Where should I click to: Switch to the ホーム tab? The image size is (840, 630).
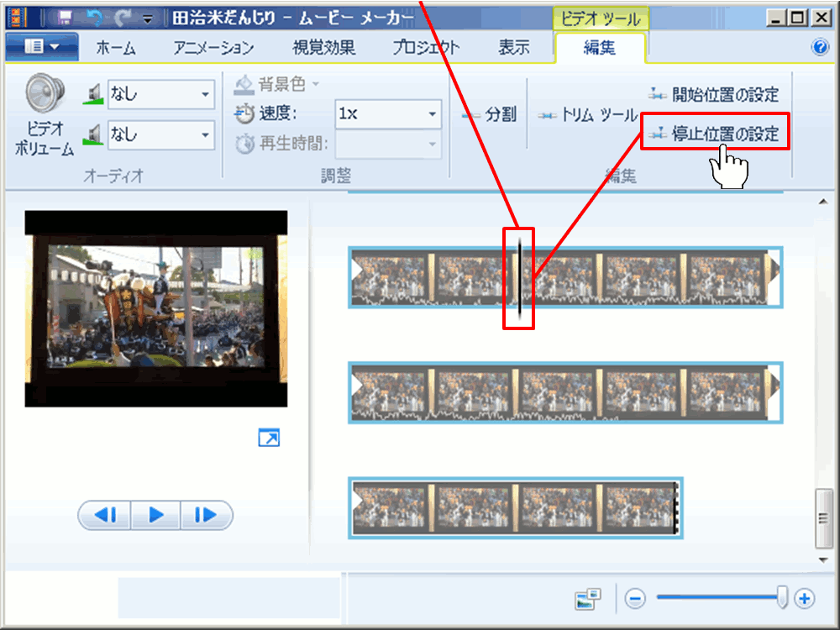116,48
